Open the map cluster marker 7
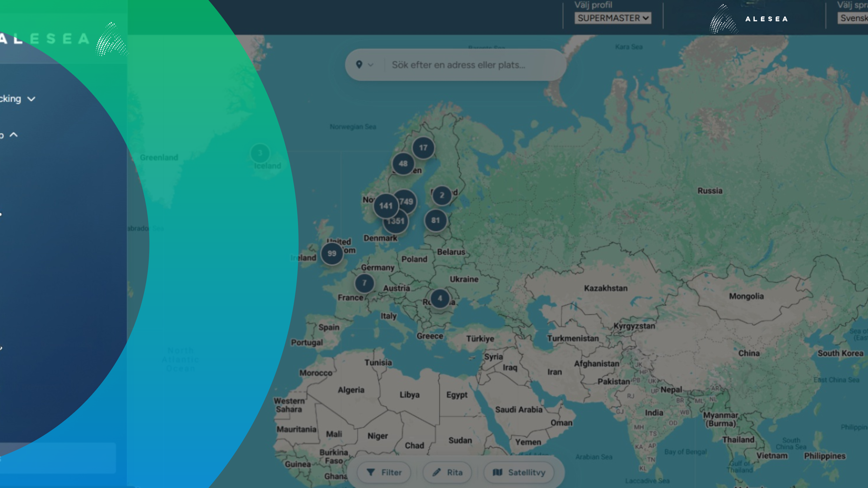This screenshot has width=868, height=488. [364, 283]
